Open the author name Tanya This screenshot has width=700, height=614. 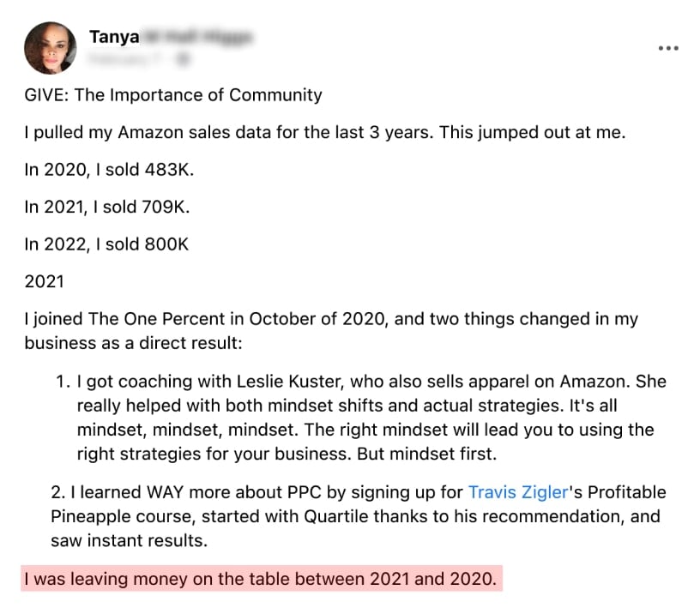(x=114, y=37)
